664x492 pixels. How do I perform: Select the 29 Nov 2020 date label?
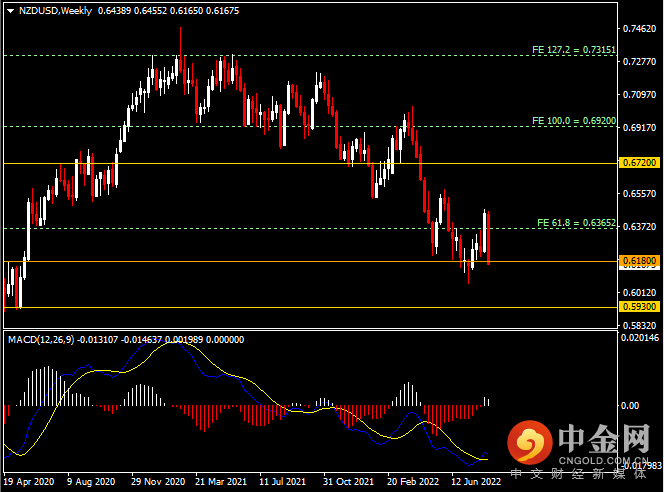coord(158,482)
